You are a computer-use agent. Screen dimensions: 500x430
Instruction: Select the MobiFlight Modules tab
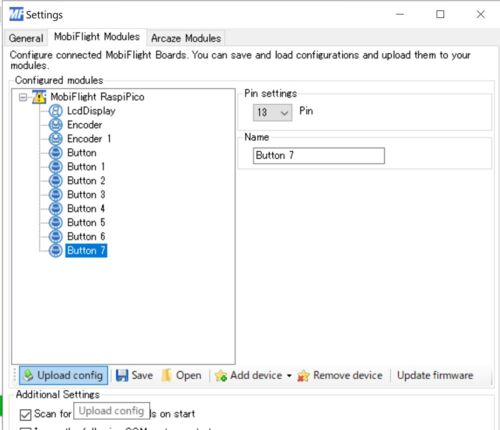[97, 36]
